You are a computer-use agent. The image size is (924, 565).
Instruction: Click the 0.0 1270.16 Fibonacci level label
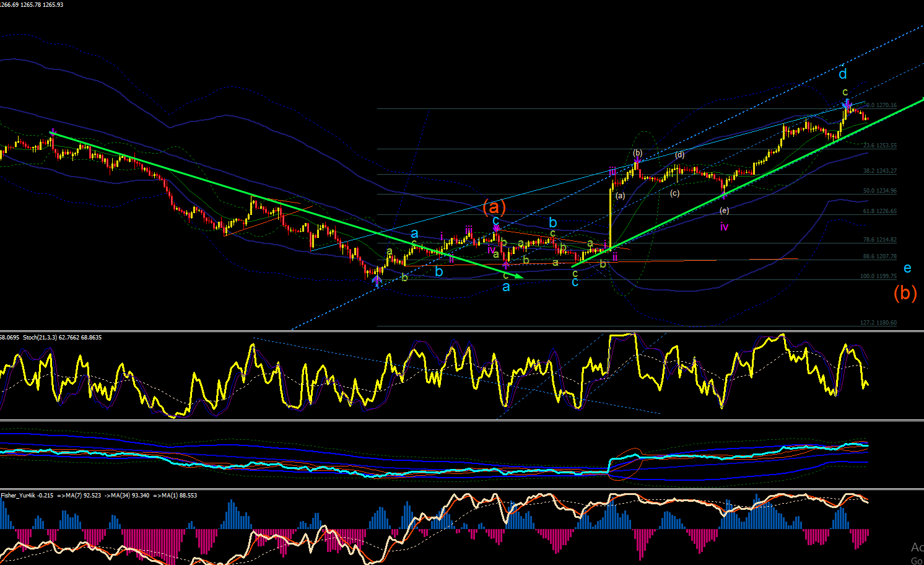pos(881,105)
